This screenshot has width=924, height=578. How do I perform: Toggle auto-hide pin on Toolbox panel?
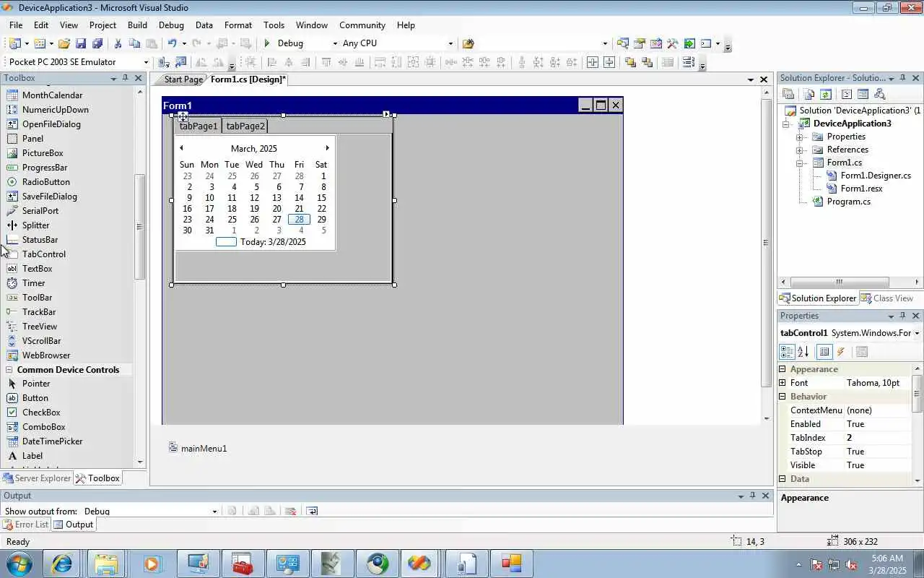[125, 78]
